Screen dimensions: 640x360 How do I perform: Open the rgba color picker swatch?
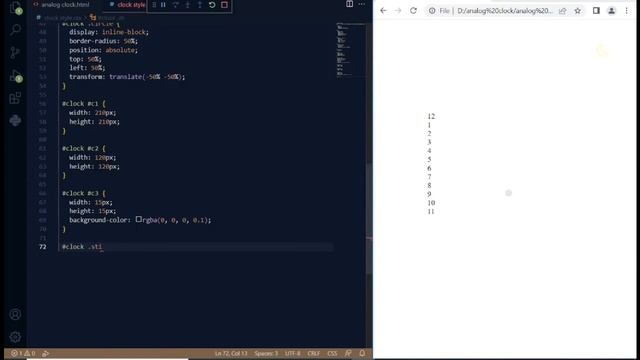pyautogui.click(x=139, y=220)
